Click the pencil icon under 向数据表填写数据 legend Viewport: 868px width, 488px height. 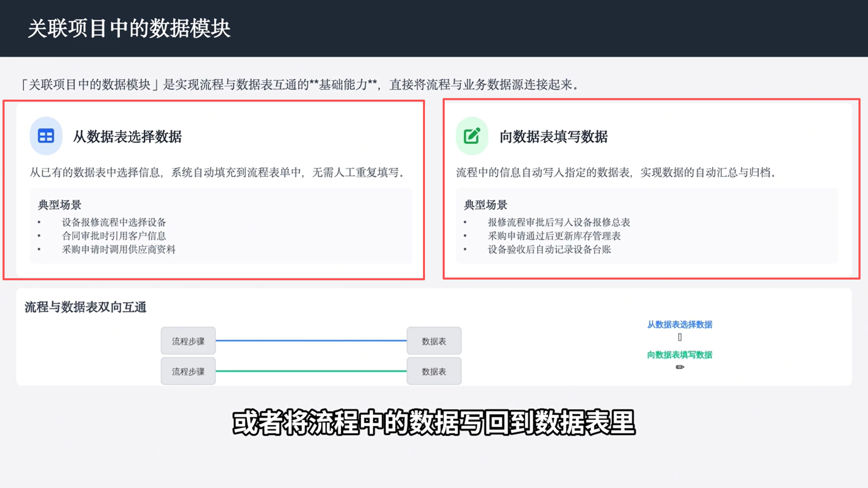[x=680, y=367]
